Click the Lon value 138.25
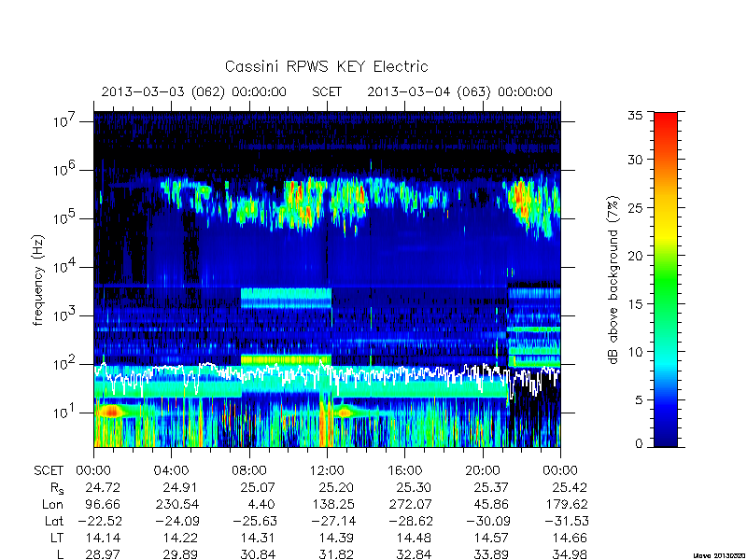 click(x=332, y=504)
